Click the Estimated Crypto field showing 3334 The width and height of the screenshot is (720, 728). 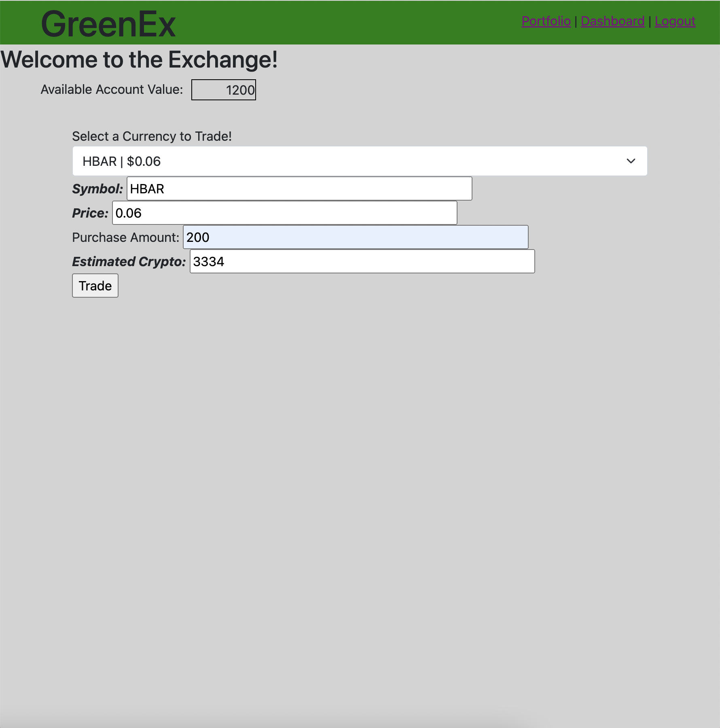362,262
